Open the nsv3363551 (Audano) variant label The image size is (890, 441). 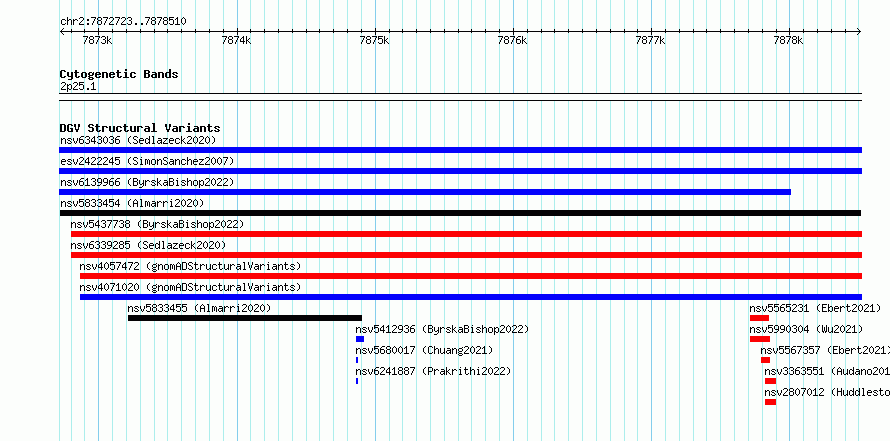pyautogui.click(x=827, y=371)
